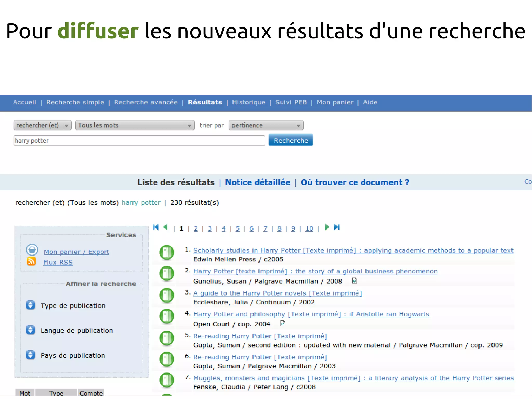Expand Pays de publication arrow icon
Screen dimensions: 532x399
(x=30, y=355)
